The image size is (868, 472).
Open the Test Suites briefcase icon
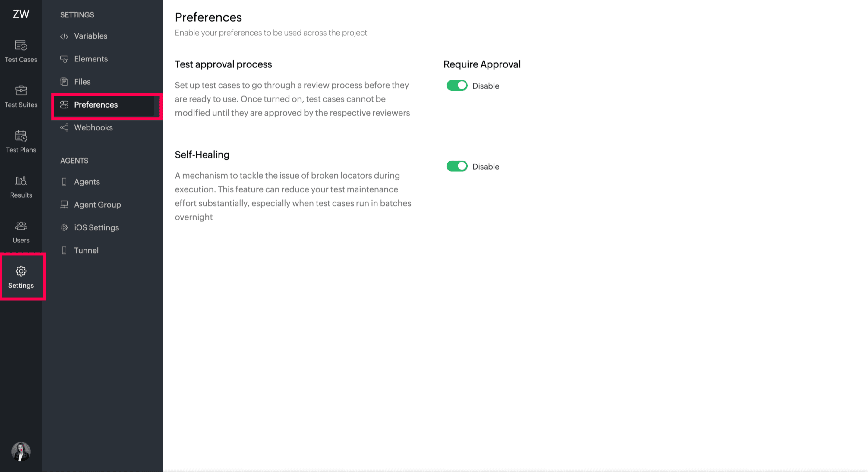pyautogui.click(x=21, y=90)
